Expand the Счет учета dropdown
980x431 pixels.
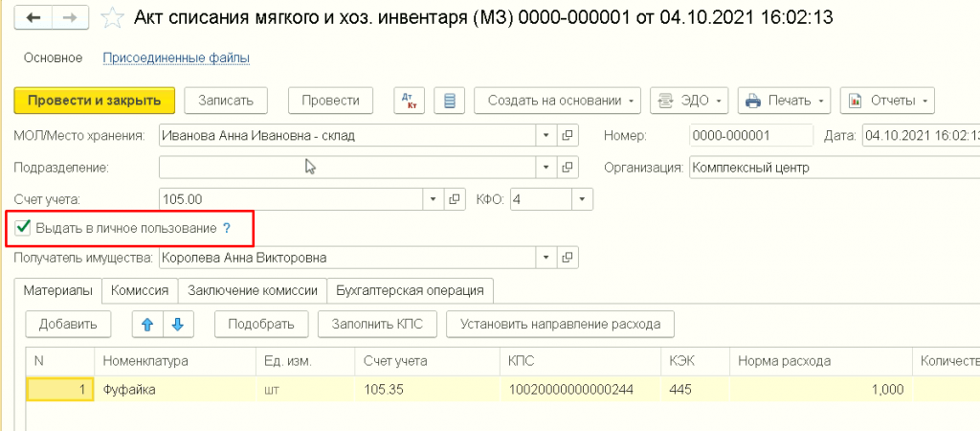pyautogui.click(x=434, y=199)
